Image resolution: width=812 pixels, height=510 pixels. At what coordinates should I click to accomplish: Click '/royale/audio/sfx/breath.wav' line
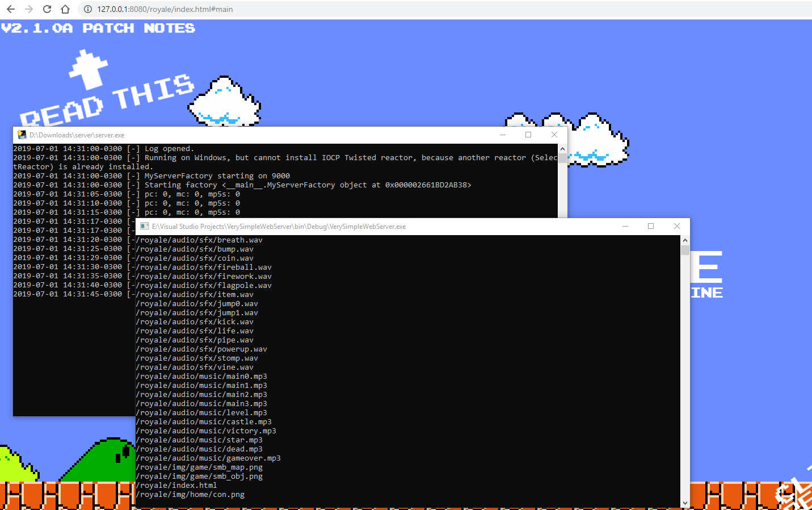[199, 240]
